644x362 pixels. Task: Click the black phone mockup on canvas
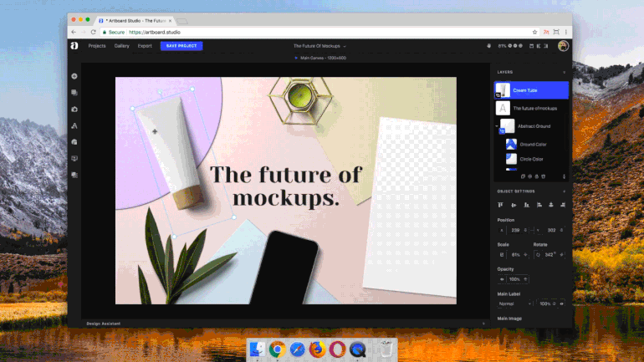284,268
